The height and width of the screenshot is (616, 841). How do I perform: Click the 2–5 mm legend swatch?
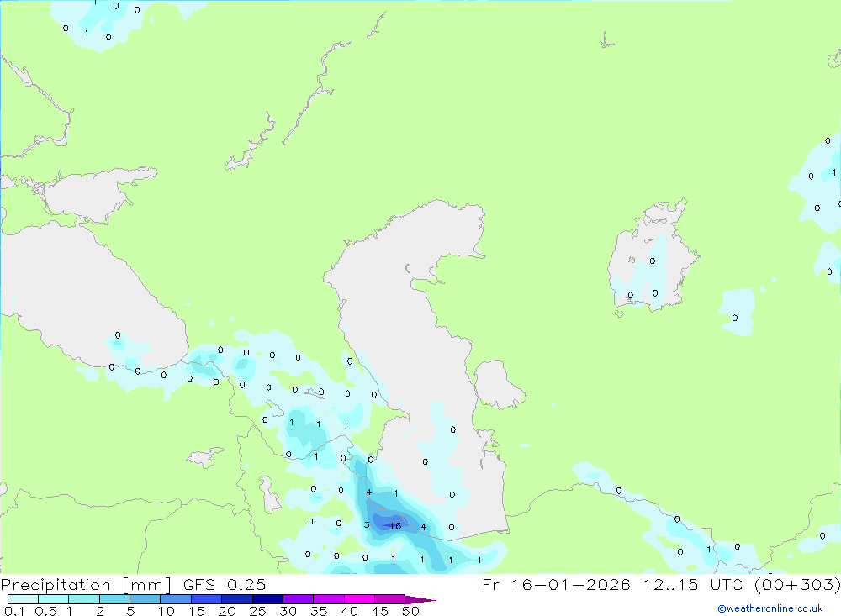[114, 599]
